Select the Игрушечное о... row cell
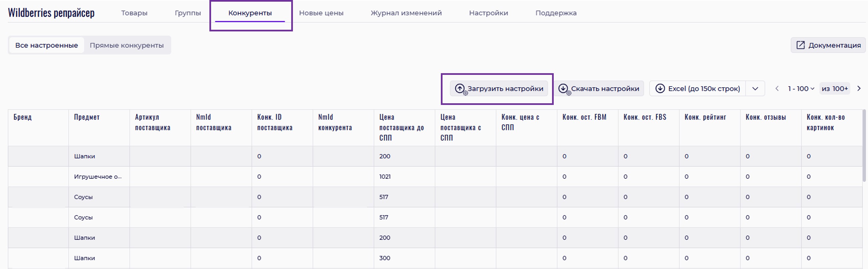Image resolution: width=868 pixels, height=269 pixels. click(98, 177)
